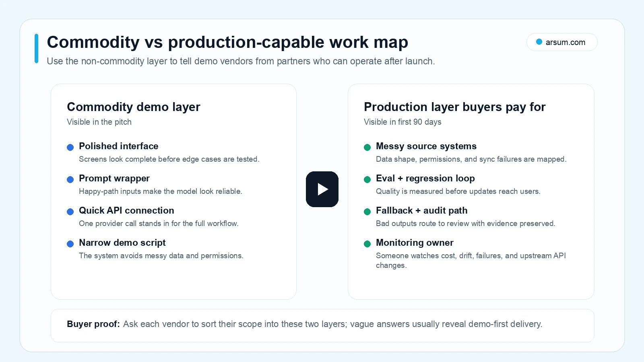Viewport: 644px width, 362px height.
Task: Click 'Happy-path inputs make the model look reliable.'
Action: 161,191
